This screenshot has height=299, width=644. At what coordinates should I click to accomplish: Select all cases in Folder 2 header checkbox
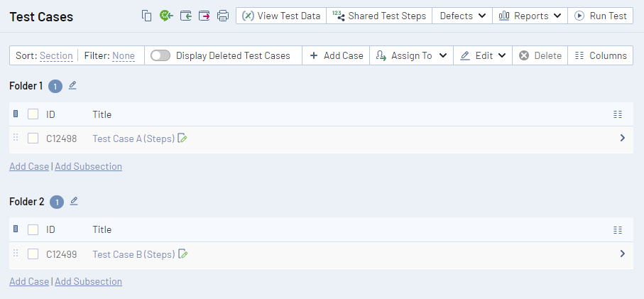33,229
